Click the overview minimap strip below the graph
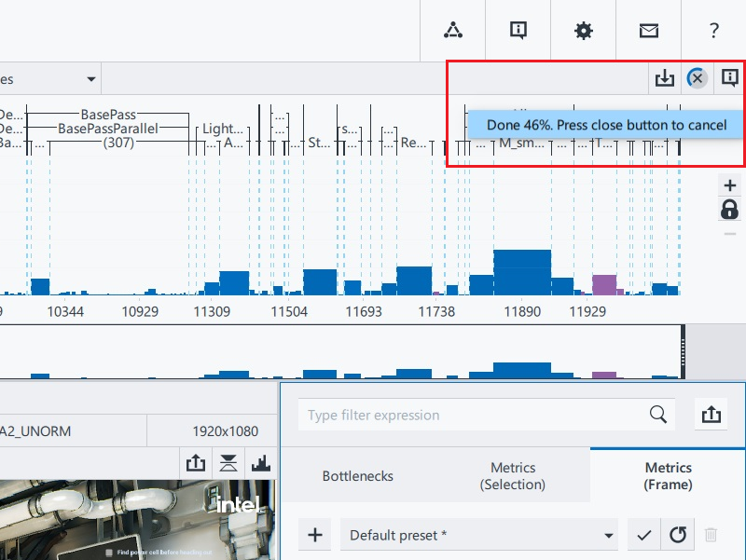Viewport: 746px width, 560px height. click(340, 352)
